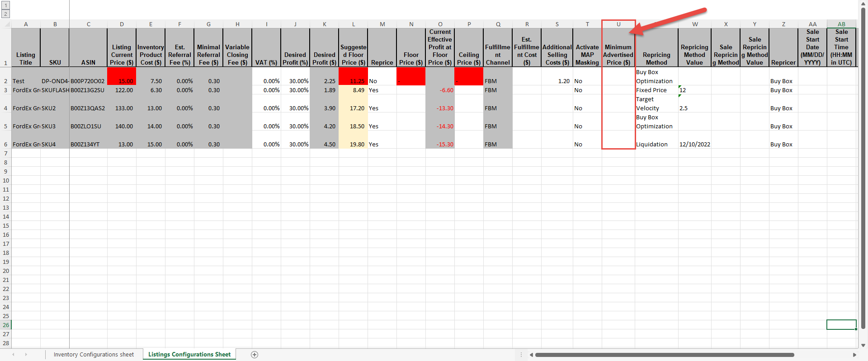Click the ASIN header cell
Viewport: 868px width, 361px height.
tap(88, 47)
